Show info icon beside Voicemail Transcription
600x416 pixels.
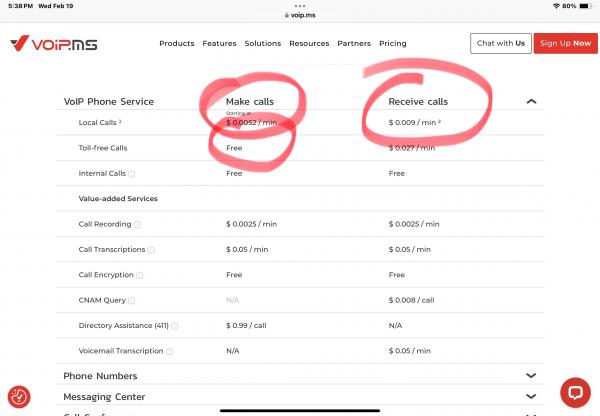(170, 352)
